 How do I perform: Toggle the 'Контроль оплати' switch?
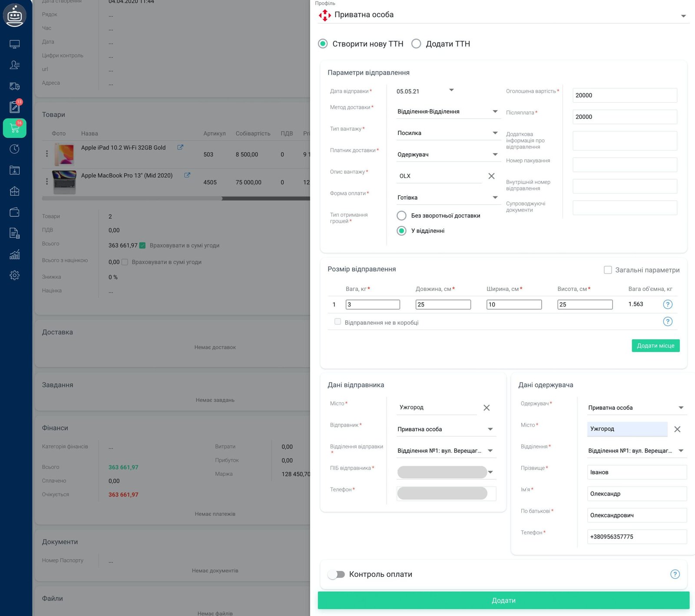(x=336, y=574)
